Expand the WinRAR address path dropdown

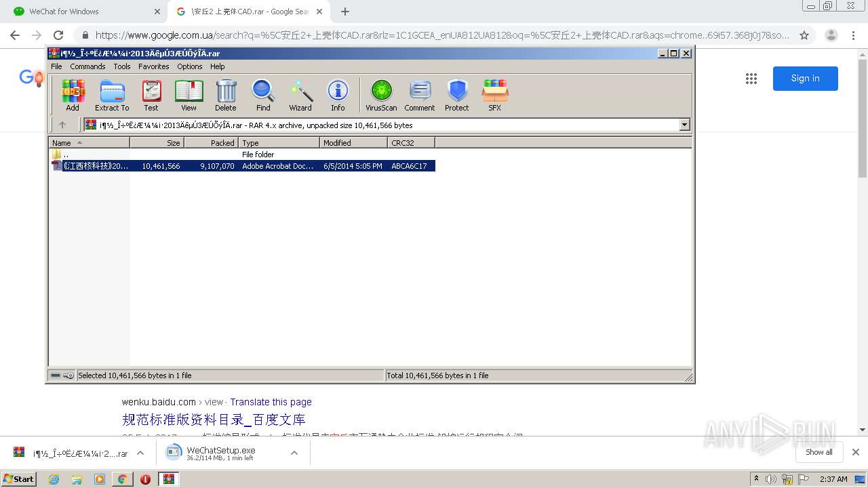[684, 125]
